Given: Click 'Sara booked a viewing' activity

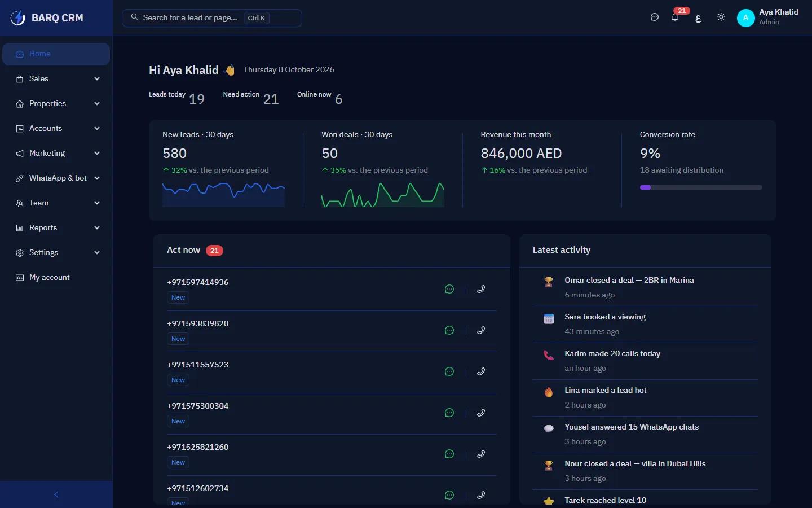Looking at the screenshot, I should point(605,317).
